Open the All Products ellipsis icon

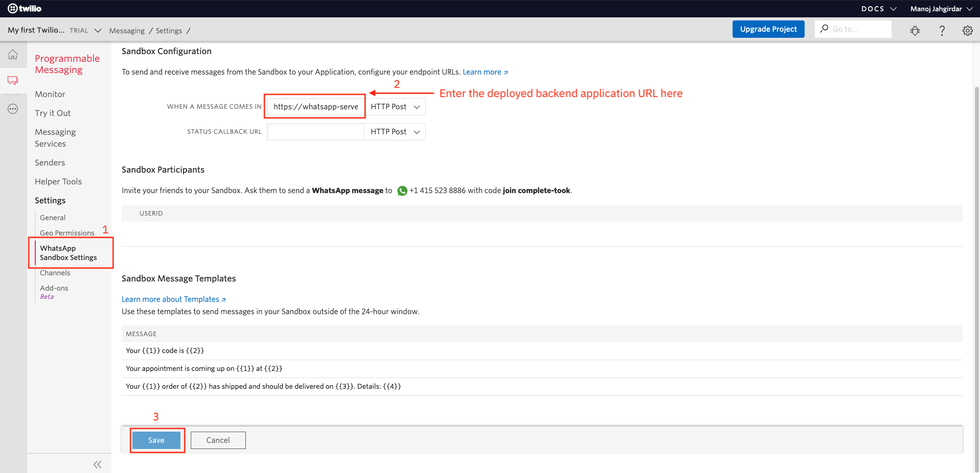pyautogui.click(x=13, y=109)
